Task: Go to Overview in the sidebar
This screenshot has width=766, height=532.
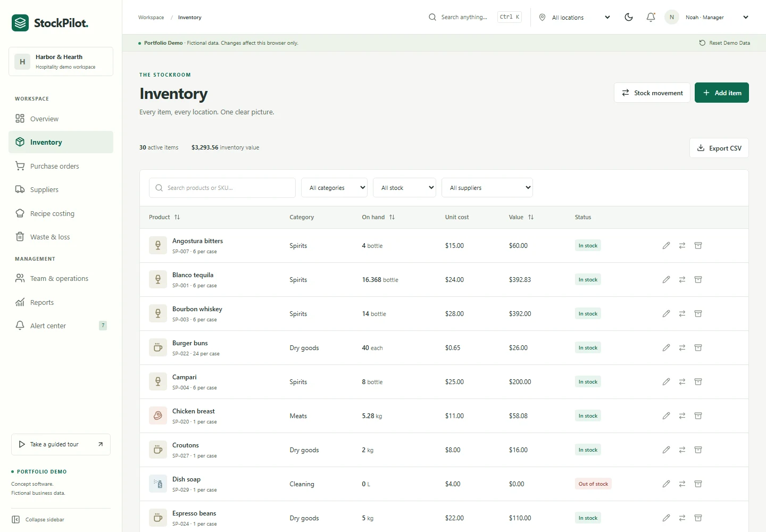Action: [61, 119]
